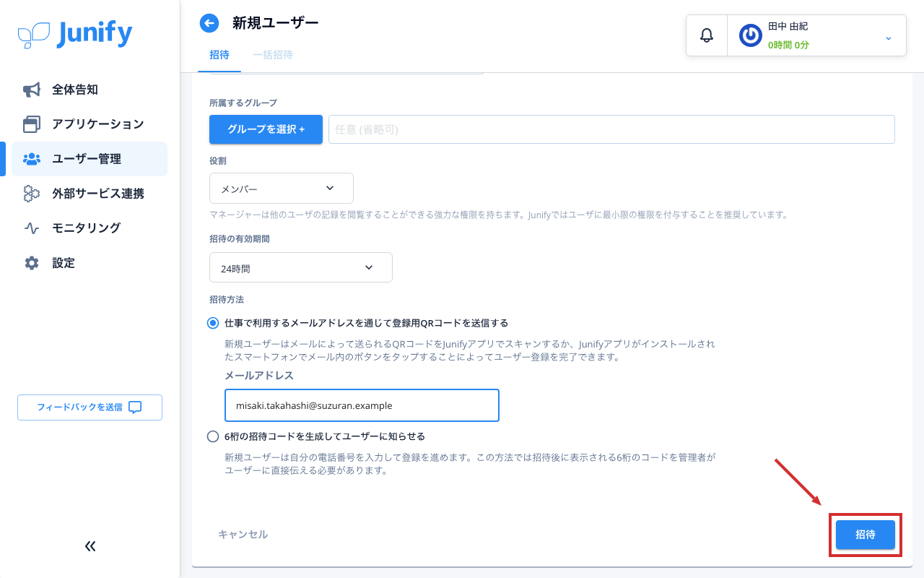Expand the user menu chevron next to 田中 由紀
Screen dimensions: 924x578
click(x=888, y=38)
